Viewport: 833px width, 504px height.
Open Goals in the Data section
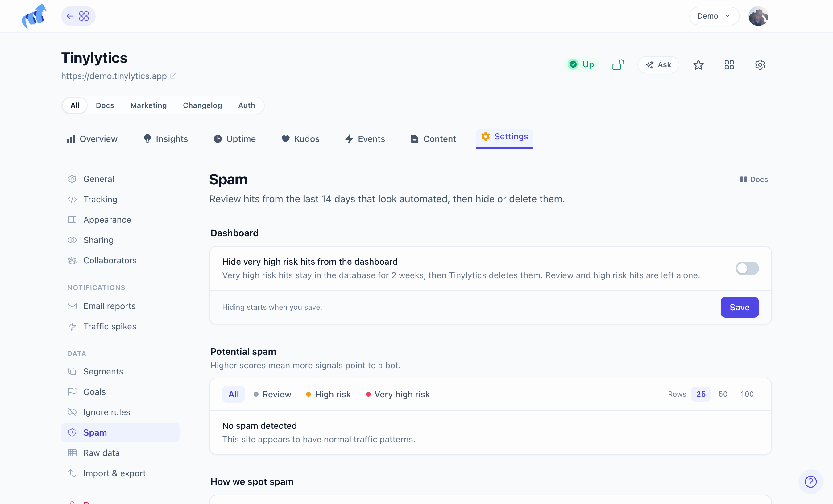point(120,391)
